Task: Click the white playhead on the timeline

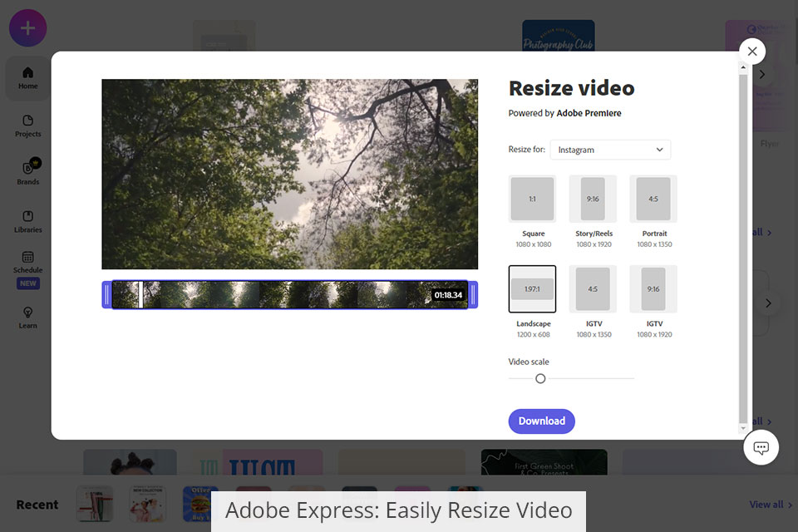Action: coord(141,295)
